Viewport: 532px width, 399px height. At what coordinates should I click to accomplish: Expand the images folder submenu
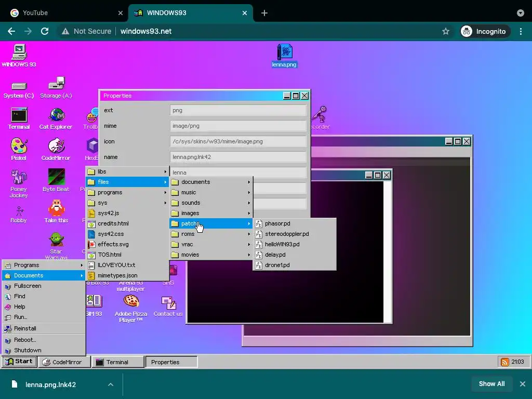(x=211, y=213)
